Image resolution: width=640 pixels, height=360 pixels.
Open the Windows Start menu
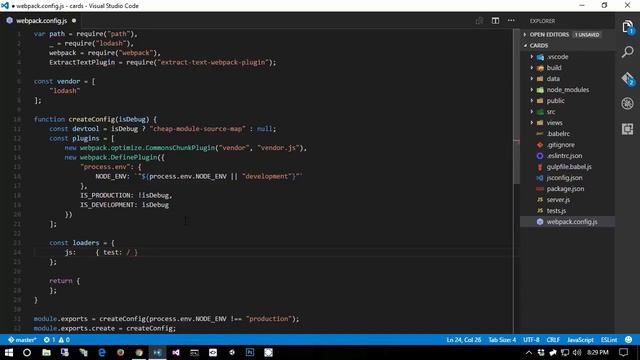point(9,352)
